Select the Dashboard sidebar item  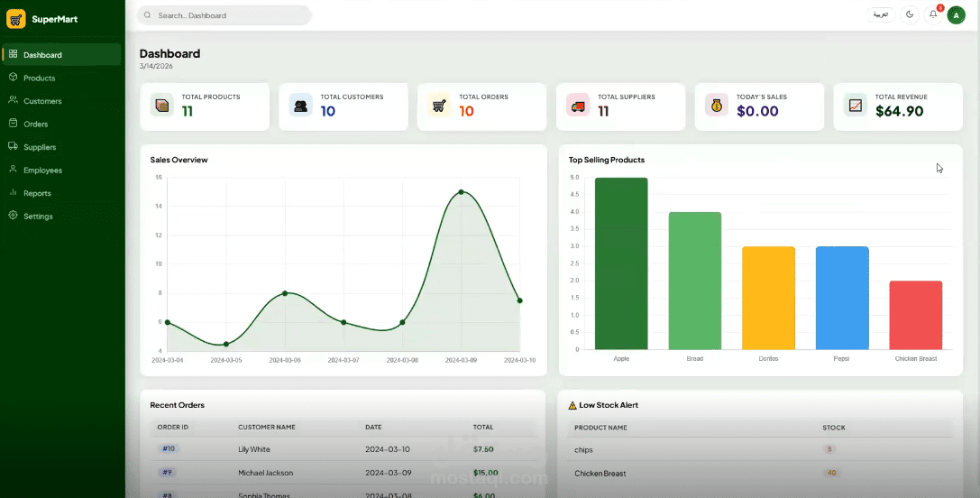(61, 54)
